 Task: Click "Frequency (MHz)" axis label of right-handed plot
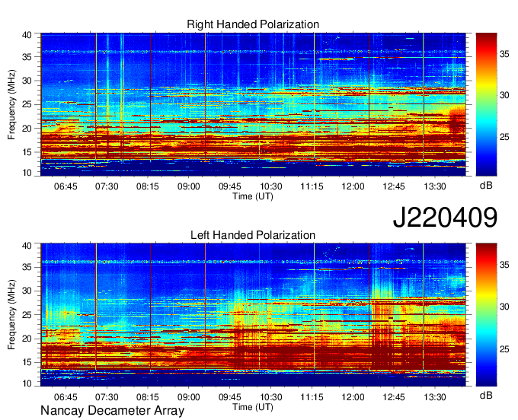pos(11,104)
